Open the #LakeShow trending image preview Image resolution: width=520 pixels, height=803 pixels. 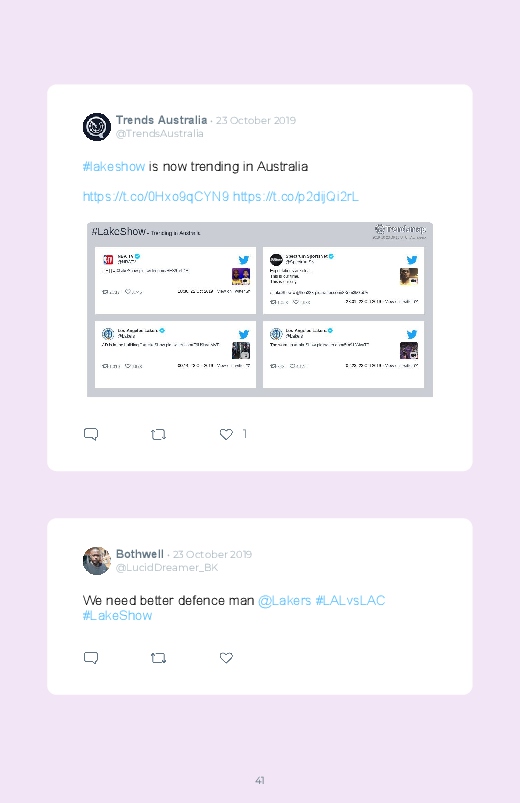click(x=260, y=309)
